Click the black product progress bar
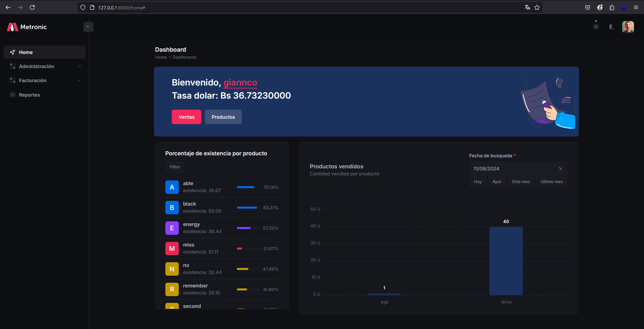The width and height of the screenshot is (644, 329). (249, 208)
